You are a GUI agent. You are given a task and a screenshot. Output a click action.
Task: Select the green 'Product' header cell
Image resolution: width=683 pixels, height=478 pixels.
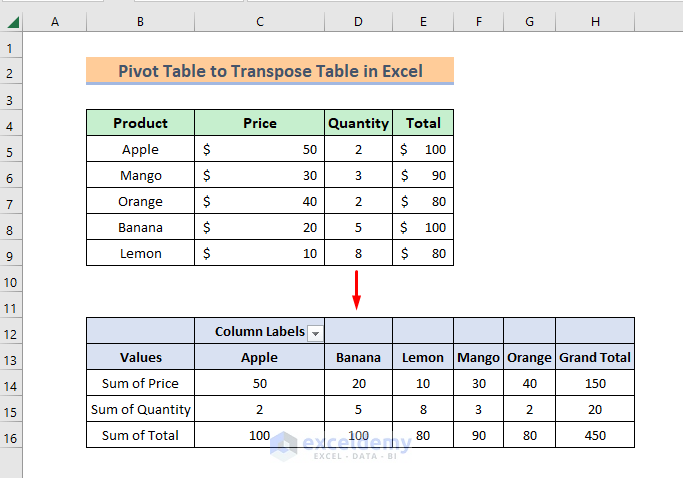140,123
